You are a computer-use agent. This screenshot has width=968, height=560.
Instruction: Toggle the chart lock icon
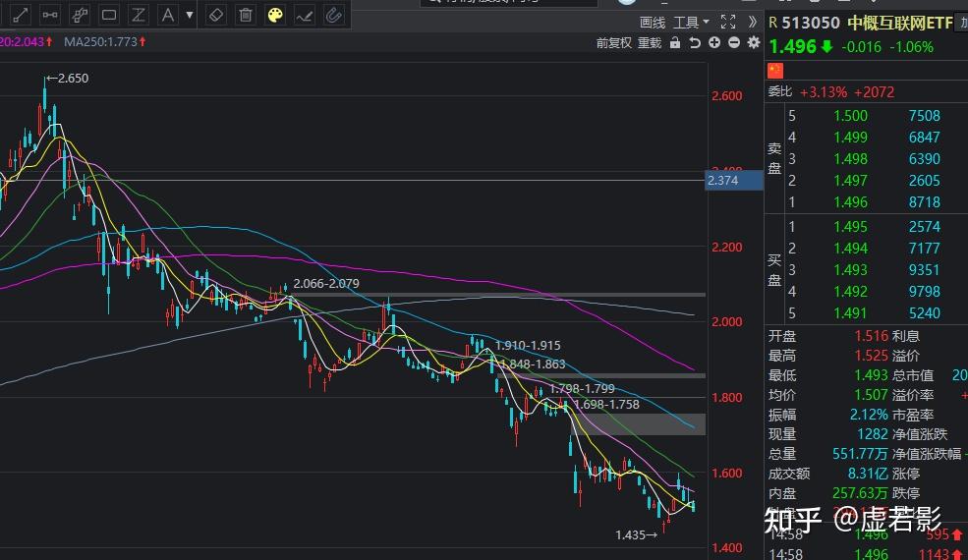click(675, 42)
